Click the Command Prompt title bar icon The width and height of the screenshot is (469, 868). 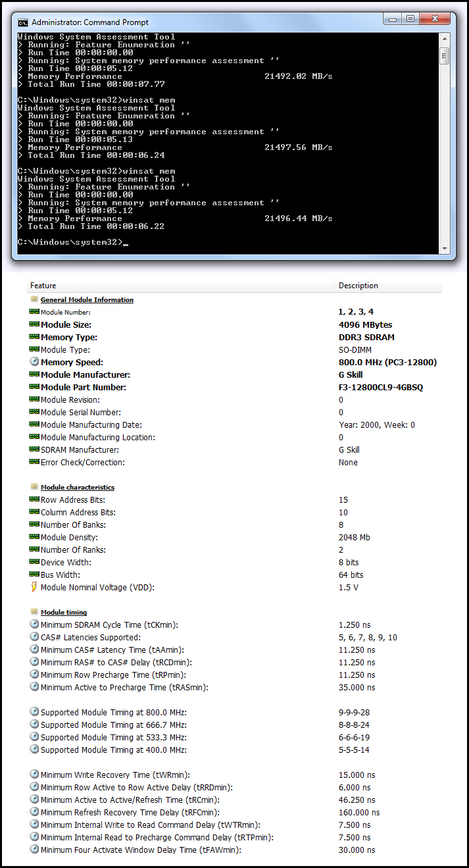click(23, 22)
